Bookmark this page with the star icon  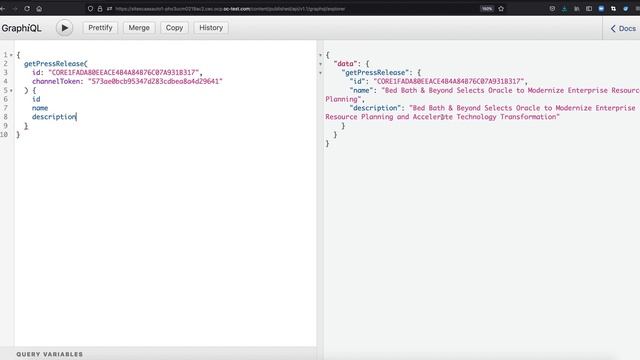pos(501,9)
